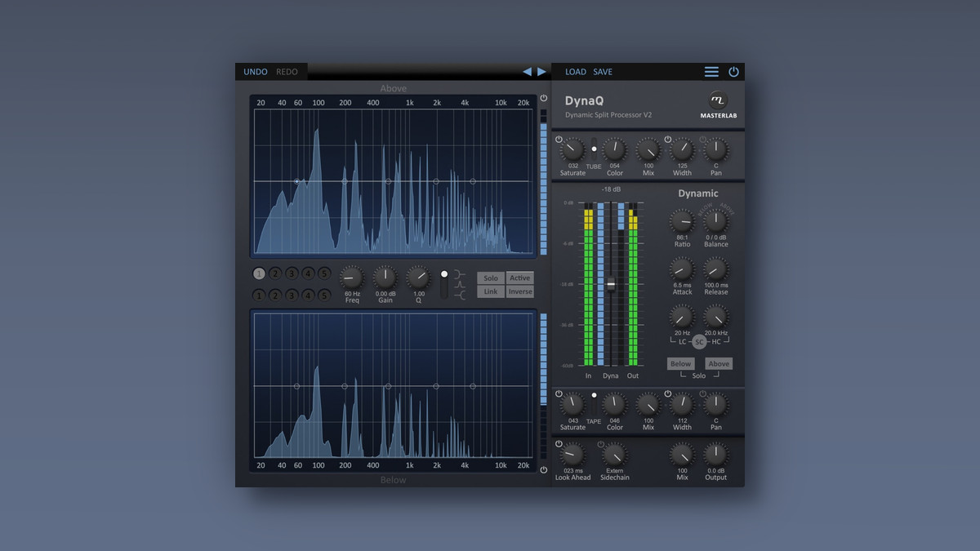
Task: Toggle Above graph power icon
Action: pyautogui.click(x=544, y=98)
